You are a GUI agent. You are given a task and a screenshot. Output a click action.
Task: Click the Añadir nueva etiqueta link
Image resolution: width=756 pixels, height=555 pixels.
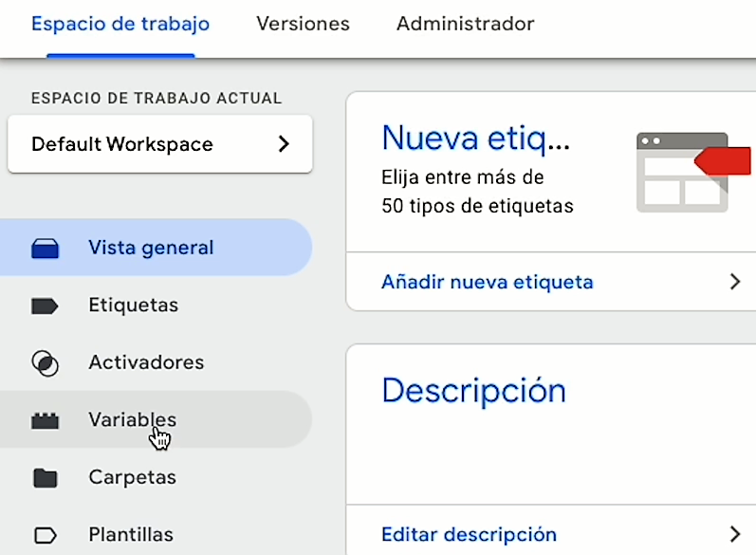pyautogui.click(x=487, y=282)
